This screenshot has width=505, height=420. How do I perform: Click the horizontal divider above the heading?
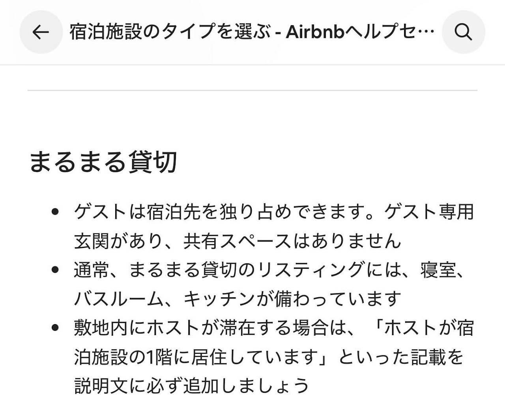(252, 90)
